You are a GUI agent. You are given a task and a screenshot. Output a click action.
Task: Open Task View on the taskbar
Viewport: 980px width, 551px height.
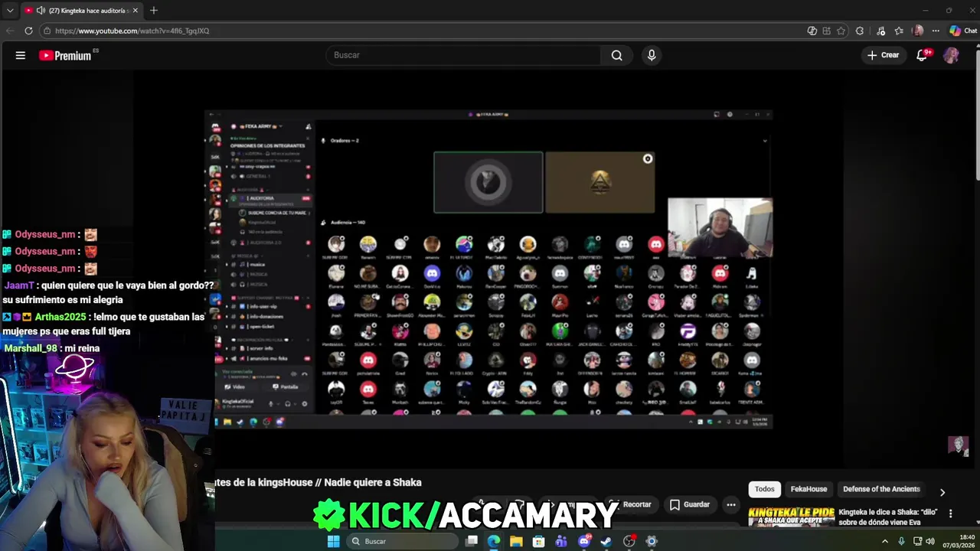pos(472,541)
